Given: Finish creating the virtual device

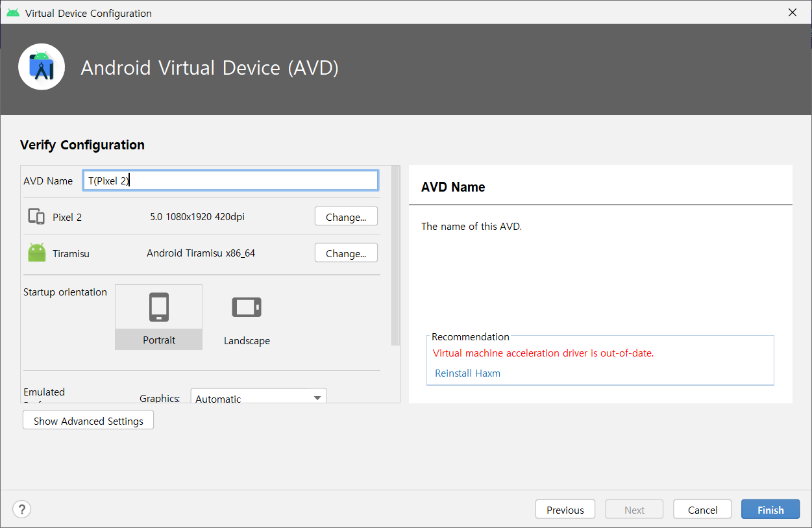Looking at the screenshot, I should 770,510.
